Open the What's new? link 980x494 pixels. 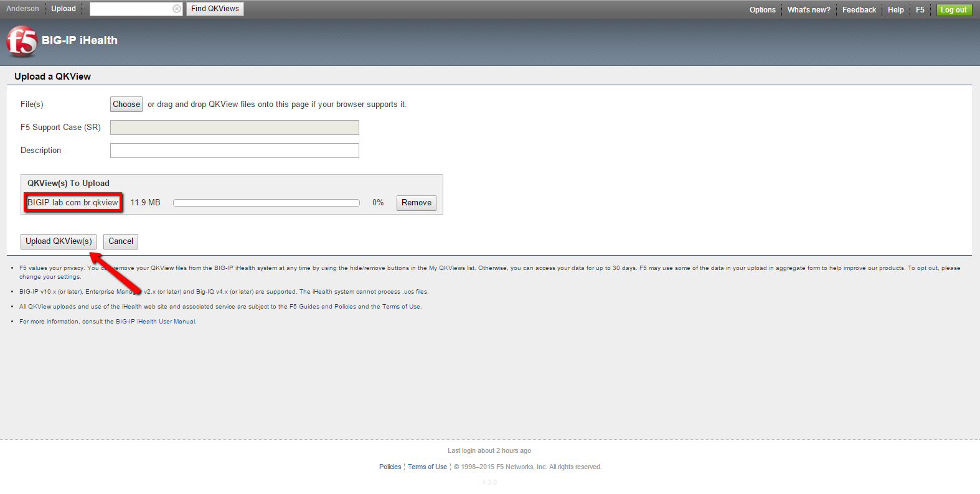pyautogui.click(x=808, y=10)
